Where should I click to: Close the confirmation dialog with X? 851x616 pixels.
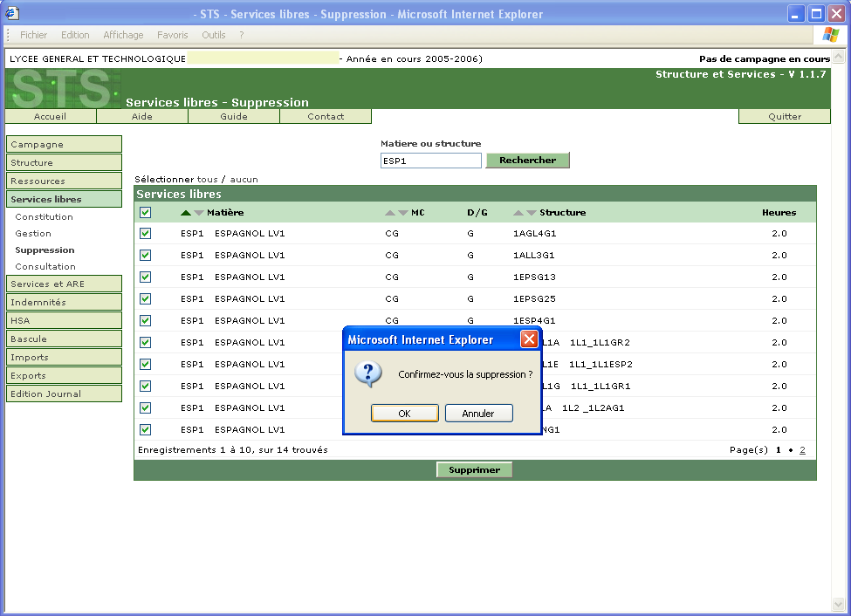[529, 339]
